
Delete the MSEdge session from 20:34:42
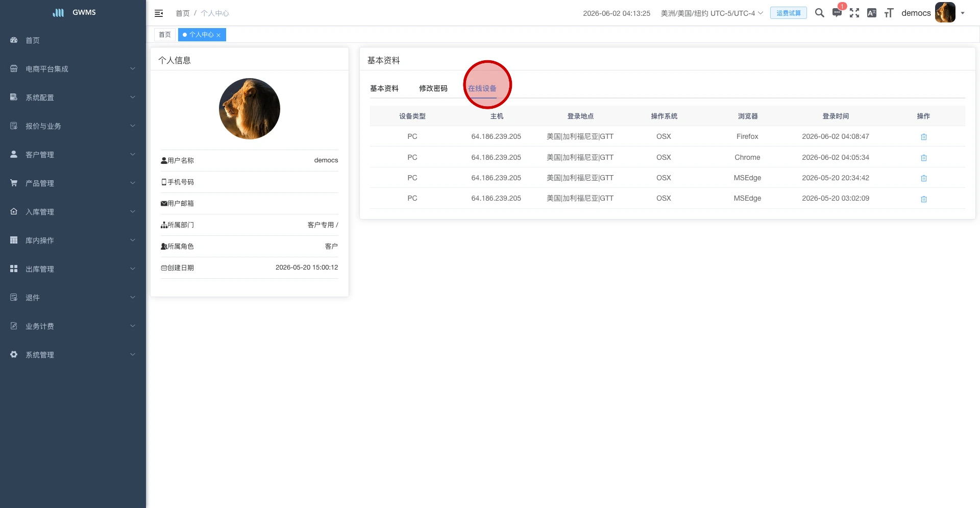(x=923, y=178)
